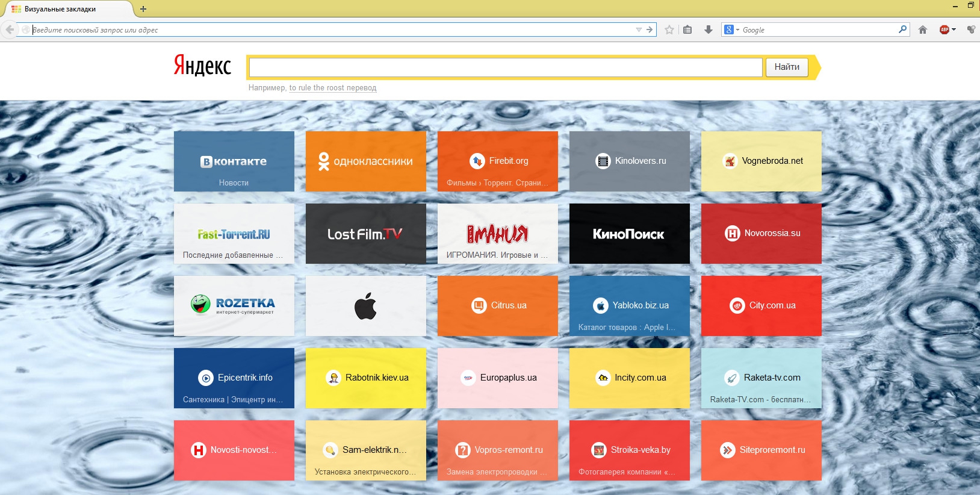The height and width of the screenshot is (495, 980).
Task: Click the example link 'to rule the roost перевод'
Action: (333, 88)
